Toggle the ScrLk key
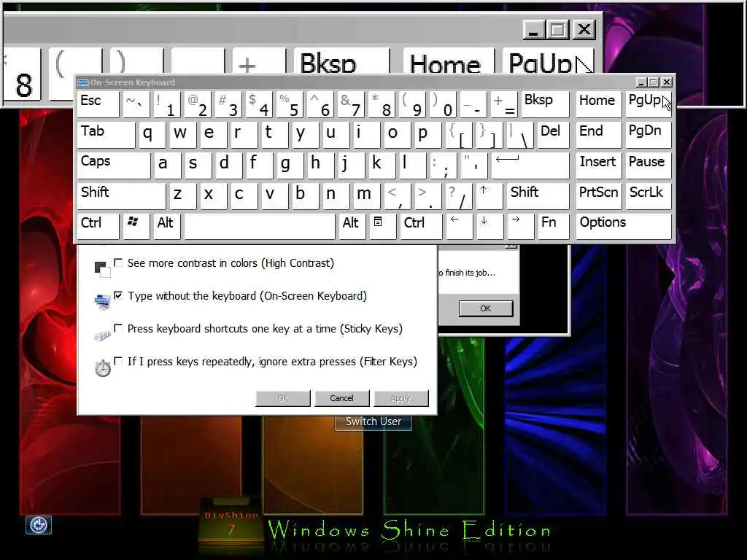Screen dimensions: 747x560 coord(649,195)
